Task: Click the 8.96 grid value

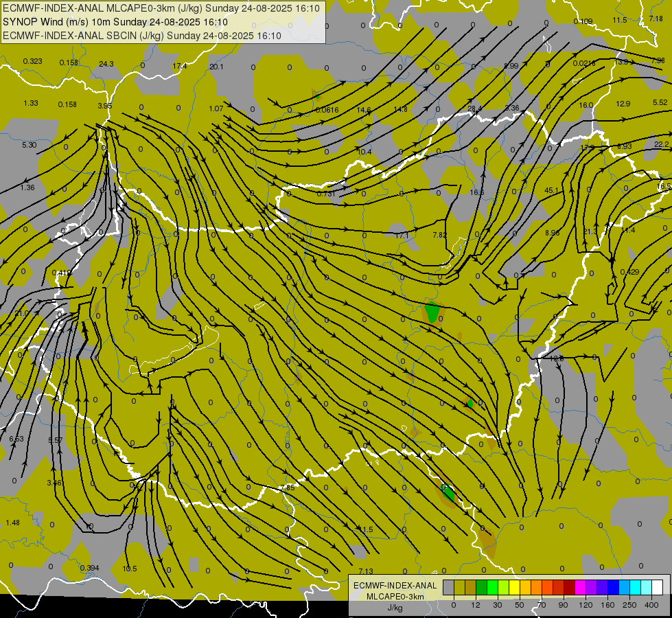Action: click(552, 233)
